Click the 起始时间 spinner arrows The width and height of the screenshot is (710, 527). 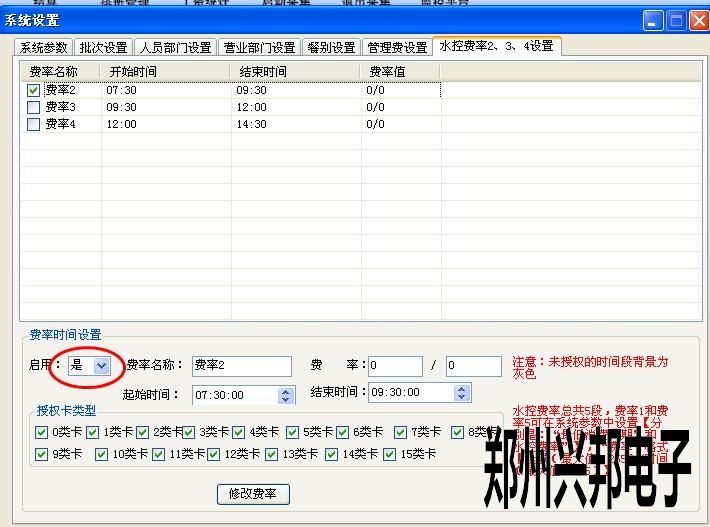(286, 394)
